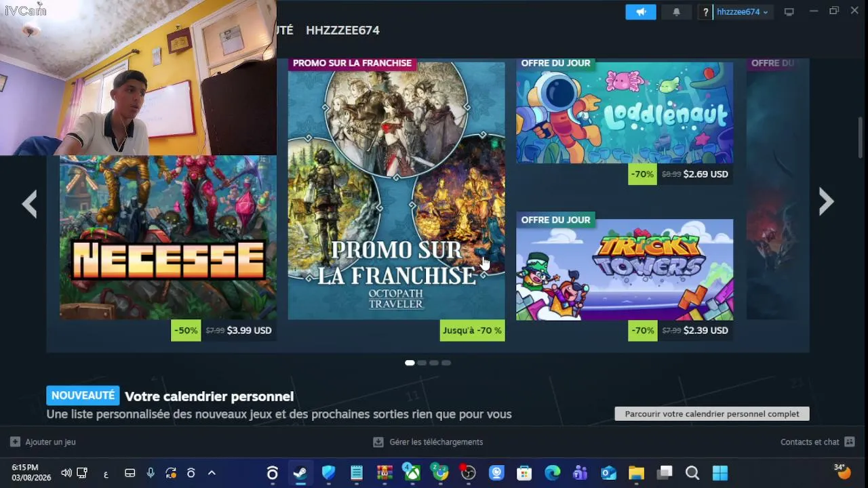Go to previous carousel page with left arrow

[29, 203]
